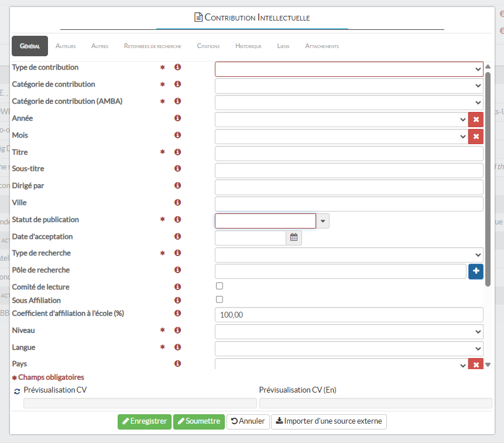Viewport: 504px width, 443px height.
Task: Enable the Comité de lecture checkbox
Action: click(220, 286)
